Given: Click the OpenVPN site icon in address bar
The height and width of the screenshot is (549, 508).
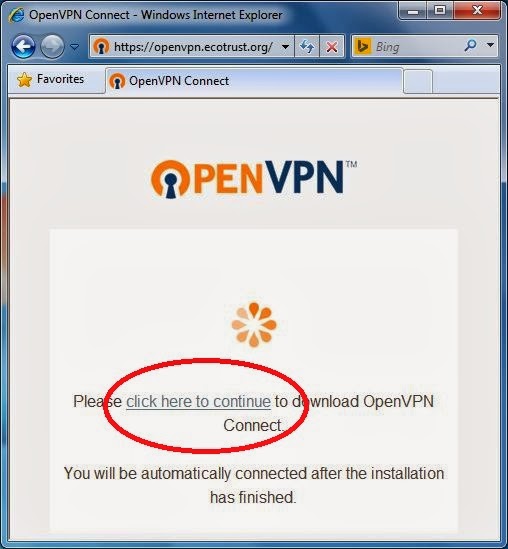Looking at the screenshot, I should (x=102, y=46).
